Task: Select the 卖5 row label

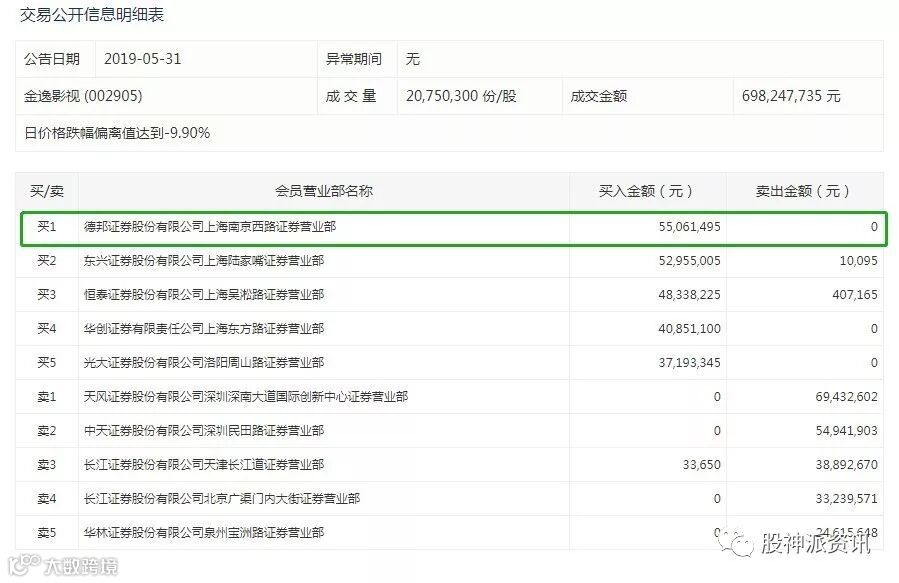Action: (47, 533)
